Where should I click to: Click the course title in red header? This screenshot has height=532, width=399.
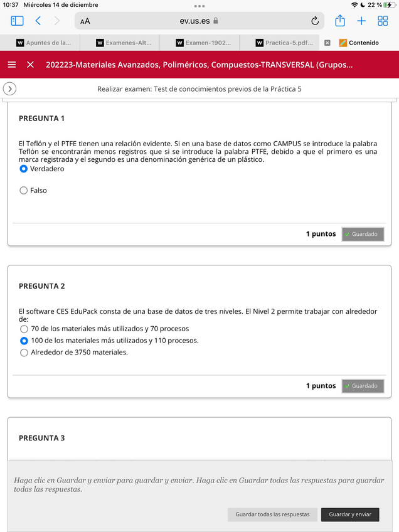coord(199,65)
